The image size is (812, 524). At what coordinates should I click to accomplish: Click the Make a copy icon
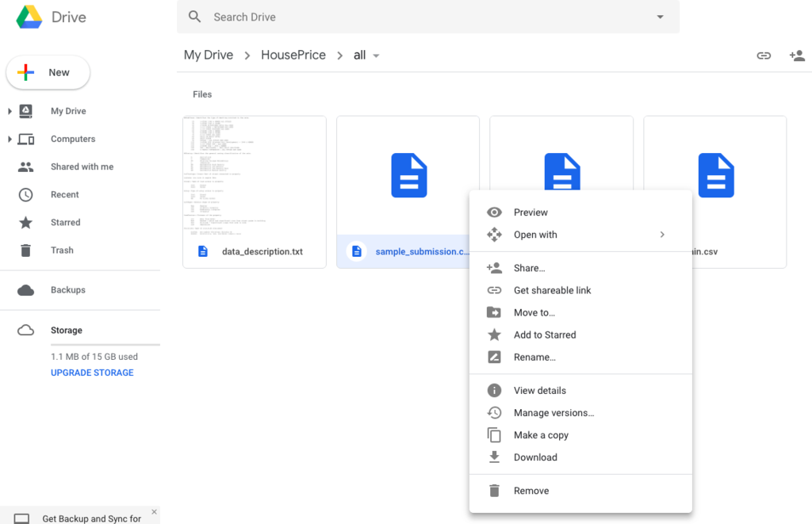pos(494,435)
